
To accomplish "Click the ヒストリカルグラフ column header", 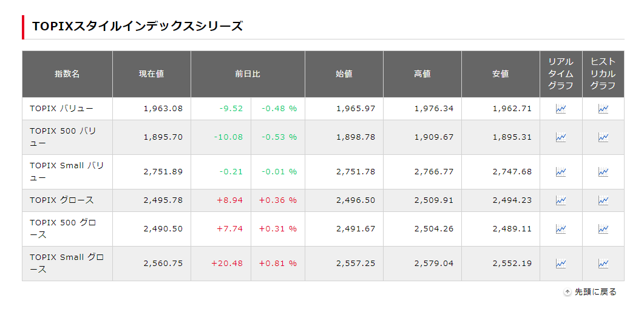I will 603,74.
